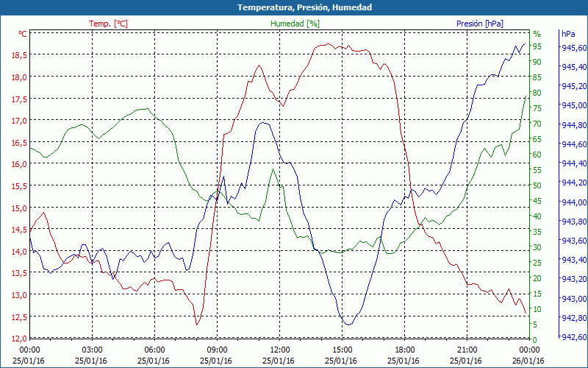This screenshot has width=588, height=368.
Task: Select the 15,5 temperature tick label
Action: [x=19, y=186]
